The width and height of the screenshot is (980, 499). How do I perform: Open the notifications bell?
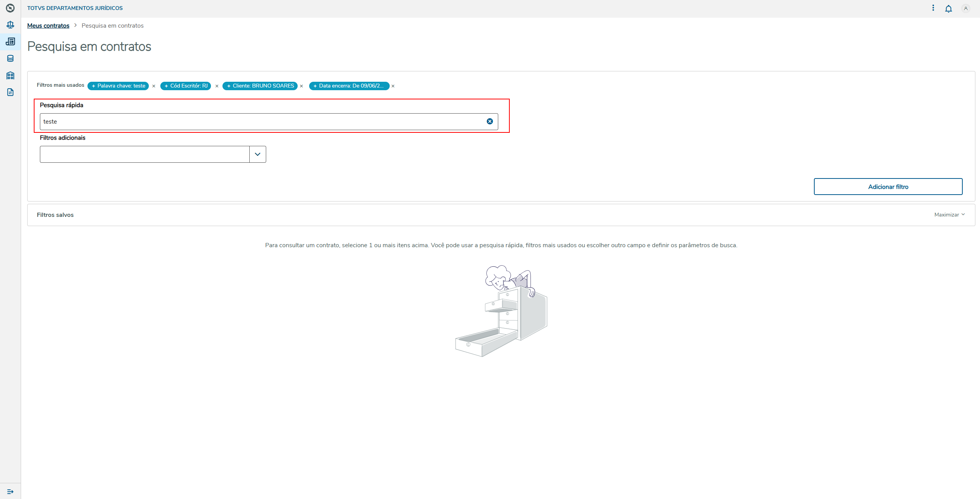click(x=948, y=8)
